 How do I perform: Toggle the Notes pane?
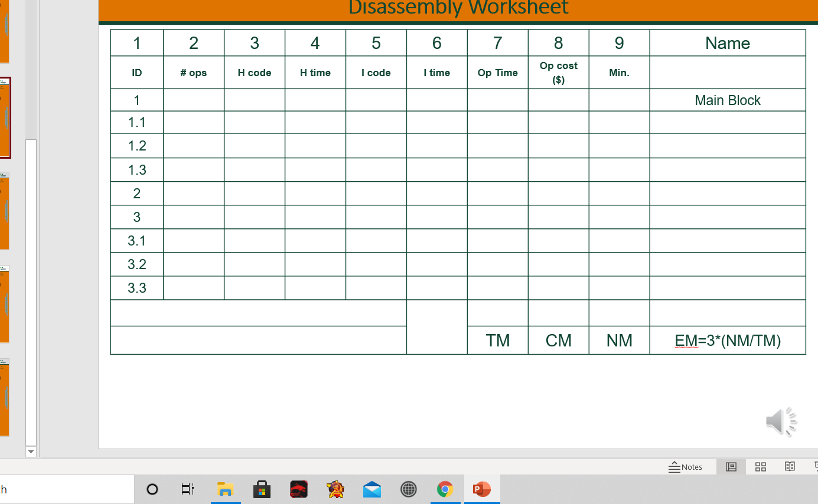tap(686, 466)
